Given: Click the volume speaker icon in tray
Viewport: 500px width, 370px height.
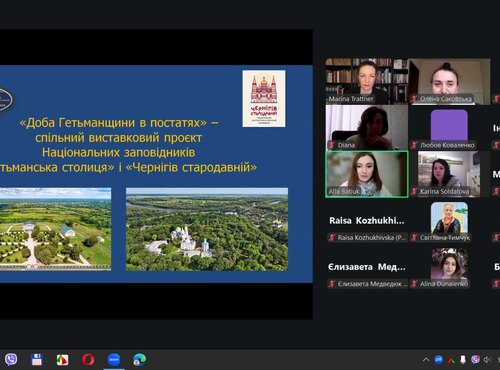Looking at the screenshot, I should pos(487,360).
